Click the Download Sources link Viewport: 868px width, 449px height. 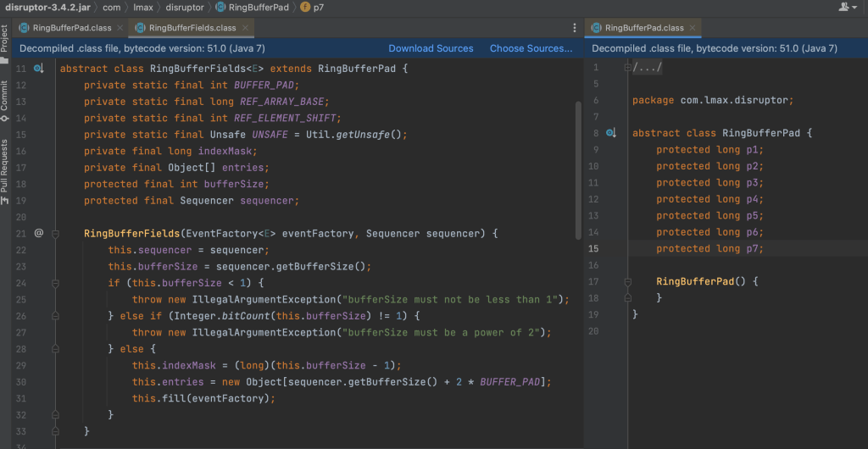tap(431, 48)
